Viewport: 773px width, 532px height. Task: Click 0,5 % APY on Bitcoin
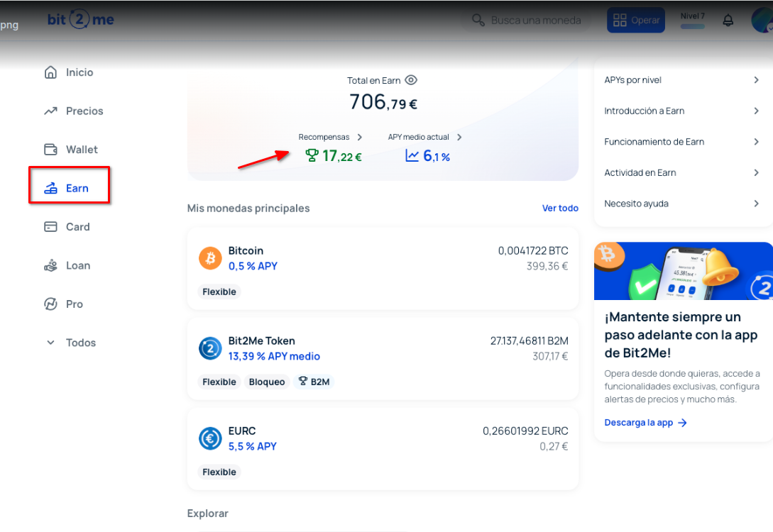[x=253, y=266]
